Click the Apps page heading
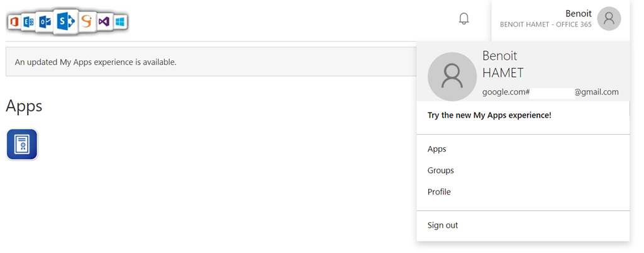 point(24,106)
